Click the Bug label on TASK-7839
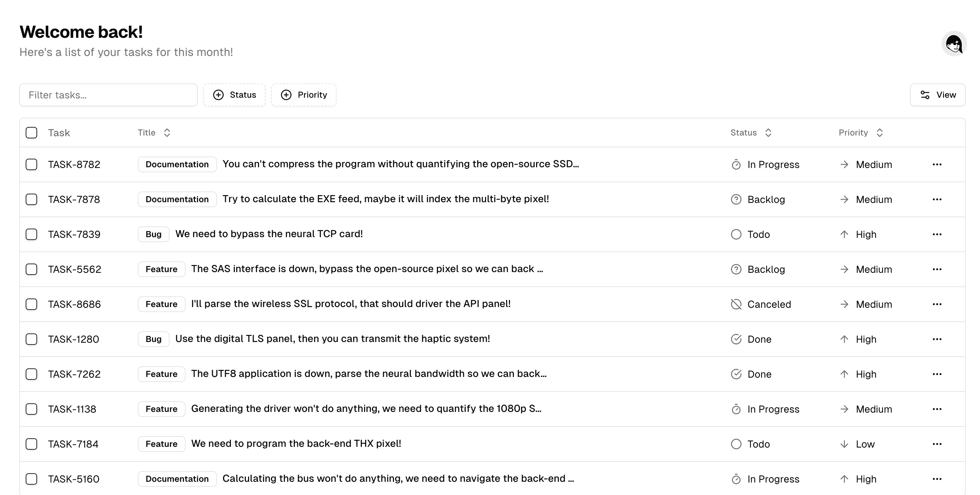The image size is (980, 495). point(153,234)
